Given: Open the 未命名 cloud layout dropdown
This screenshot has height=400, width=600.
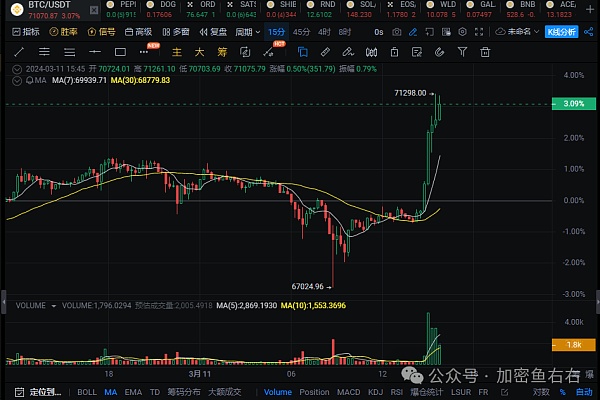Looking at the screenshot, I should [517, 32].
